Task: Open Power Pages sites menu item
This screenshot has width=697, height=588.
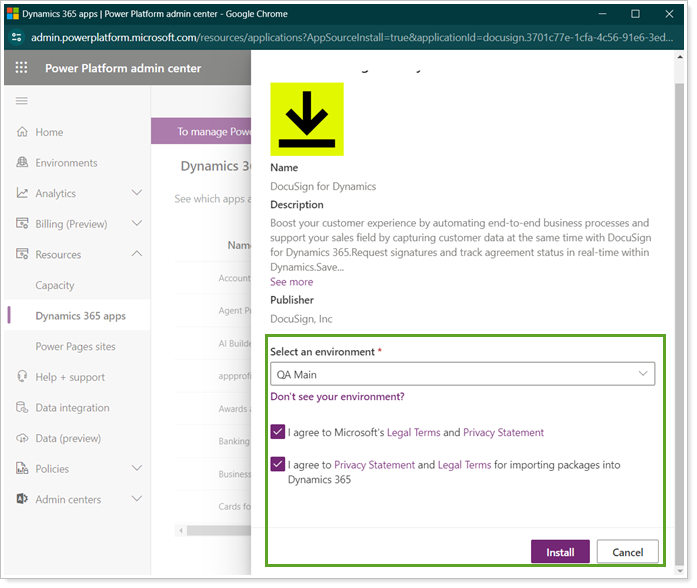Action: pos(75,347)
